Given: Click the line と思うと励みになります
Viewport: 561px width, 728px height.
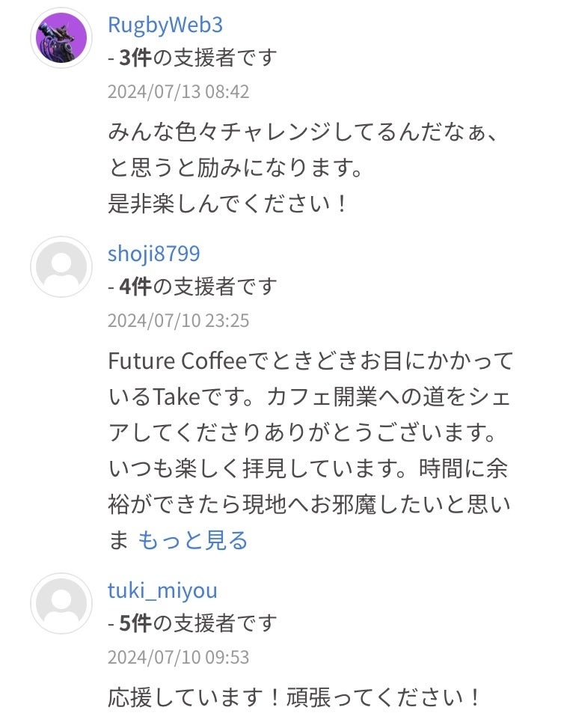Looking at the screenshot, I should 236,169.
